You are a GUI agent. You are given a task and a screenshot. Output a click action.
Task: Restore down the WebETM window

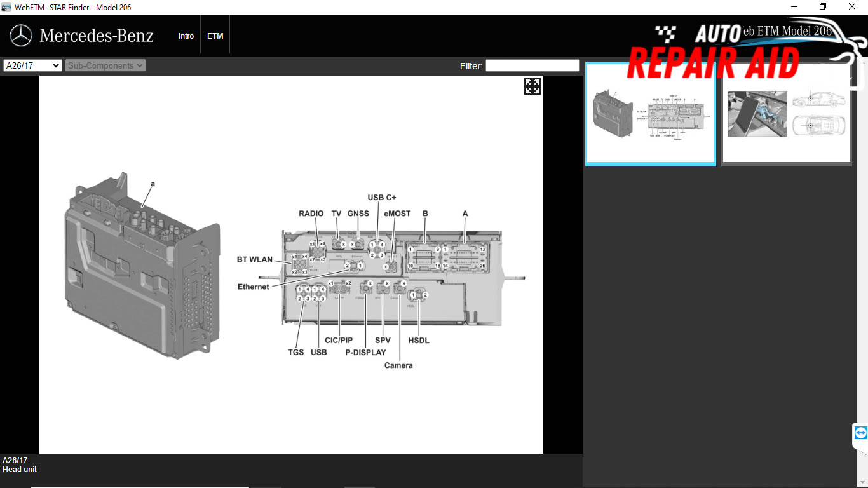tap(823, 7)
